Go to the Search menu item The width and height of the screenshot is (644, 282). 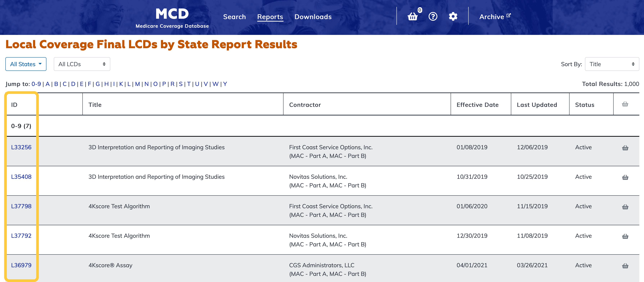[234, 17]
